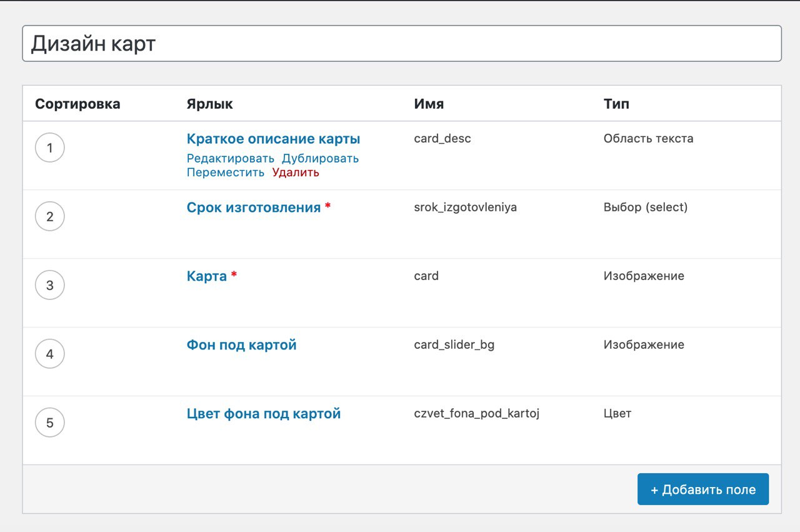Click the srok_izgotovleniya name cell
The height and width of the screenshot is (532, 800).
pos(466,207)
